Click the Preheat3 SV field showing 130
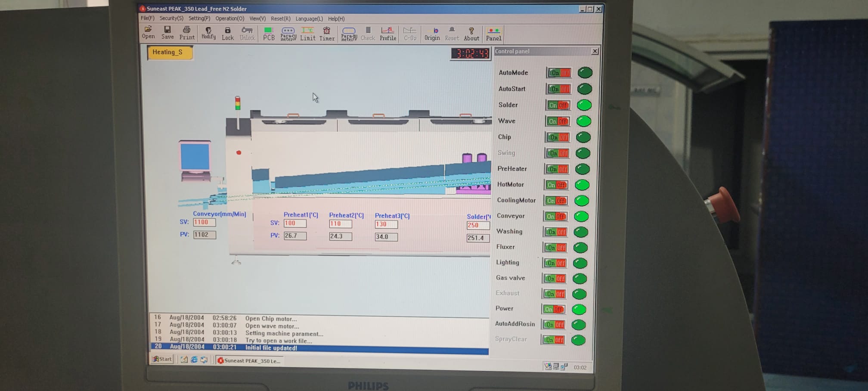This screenshot has width=868, height=391. coord(386,224)
